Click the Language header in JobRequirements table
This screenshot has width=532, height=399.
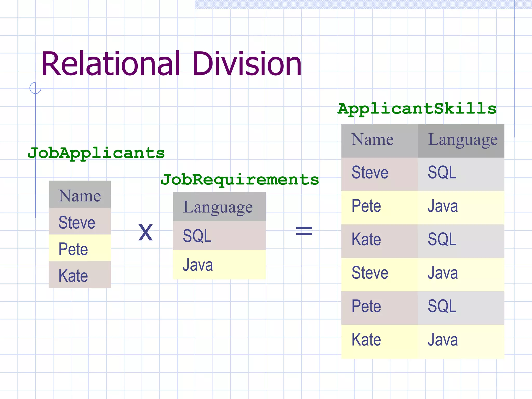point(220,207)
